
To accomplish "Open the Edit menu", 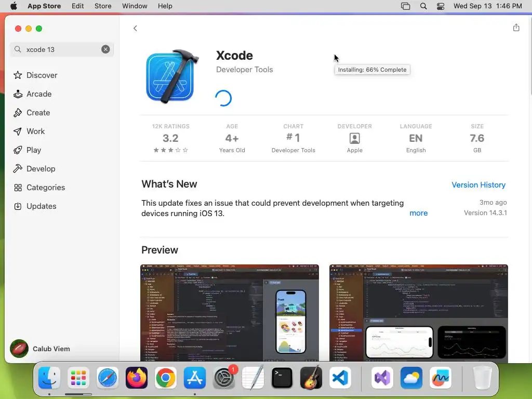I will (78, 6).
